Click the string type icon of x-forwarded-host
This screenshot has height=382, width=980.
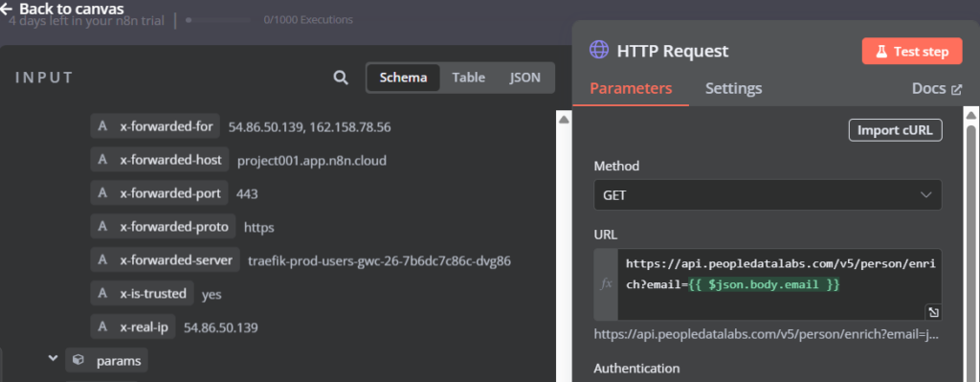(102, 160)
